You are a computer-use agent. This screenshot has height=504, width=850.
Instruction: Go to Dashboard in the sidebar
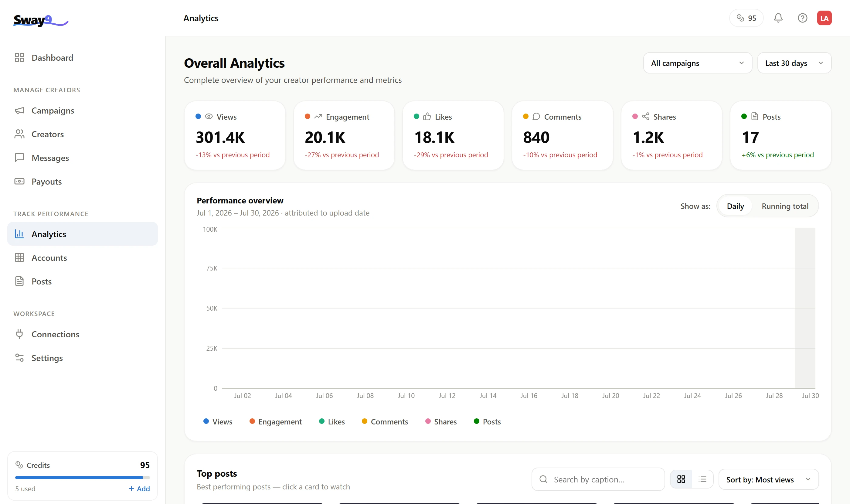(83, 57)
